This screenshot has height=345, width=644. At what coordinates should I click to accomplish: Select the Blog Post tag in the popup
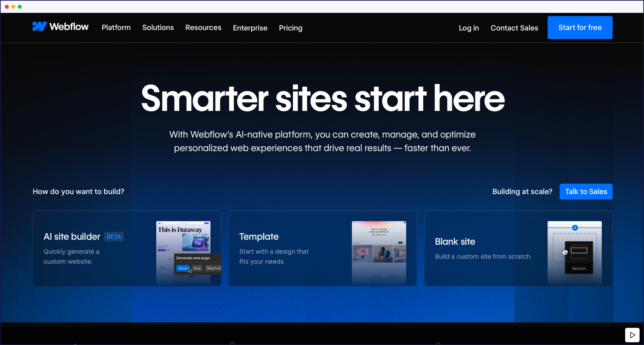[214, 268]
